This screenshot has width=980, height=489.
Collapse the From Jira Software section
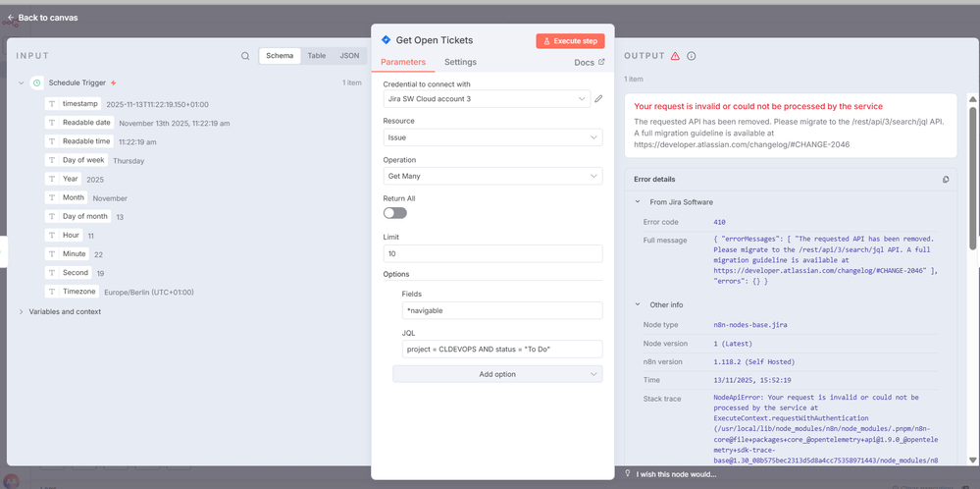[638, 202]
